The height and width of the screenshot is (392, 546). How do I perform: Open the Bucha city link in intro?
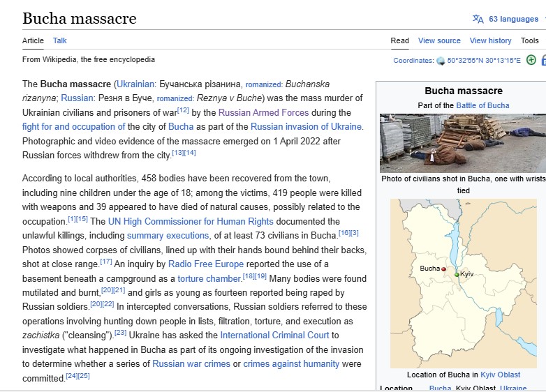click(181, 127)
